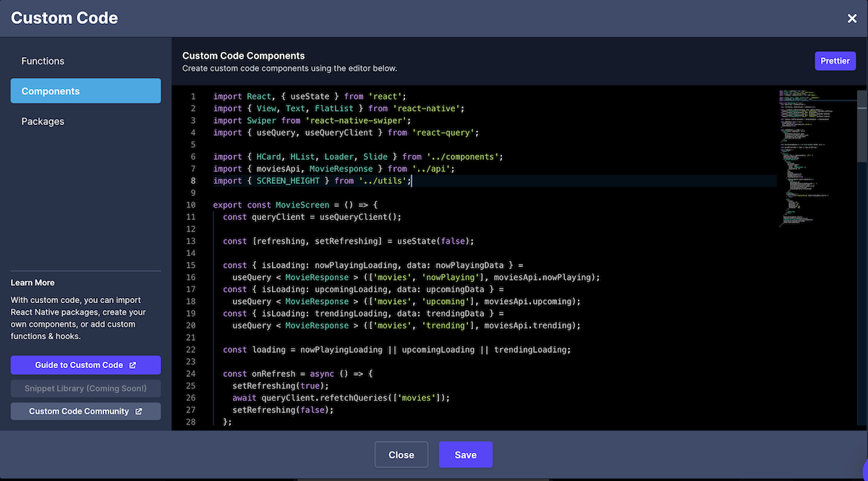Click external-link icon on Custom Code Community
Screen dimensions: 868x481
tap(139, 412)
